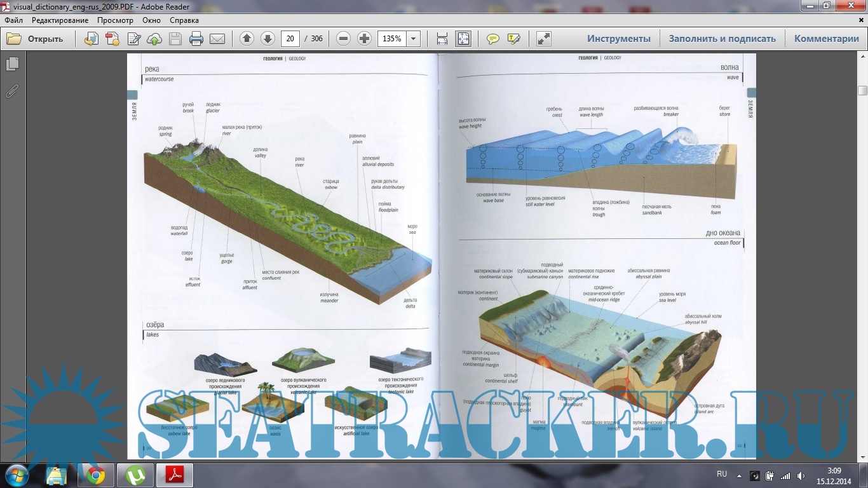Expand the Комментарии comments pane

tap(826, 39)
